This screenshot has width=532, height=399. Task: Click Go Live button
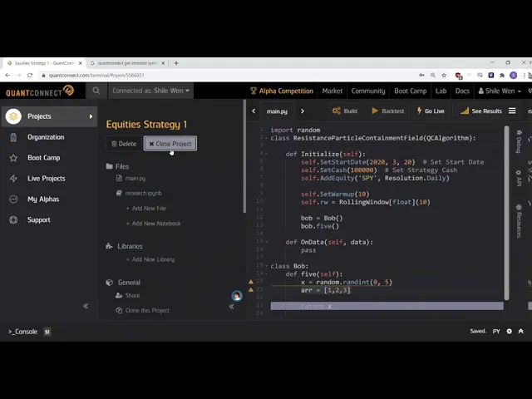[x=431, y=111]
